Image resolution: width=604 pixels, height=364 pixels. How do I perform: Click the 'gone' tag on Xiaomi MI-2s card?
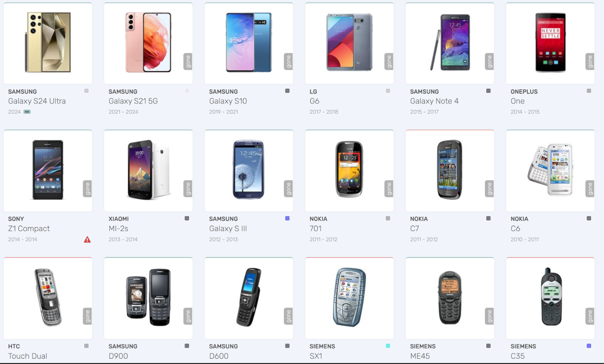click(188, 189)
